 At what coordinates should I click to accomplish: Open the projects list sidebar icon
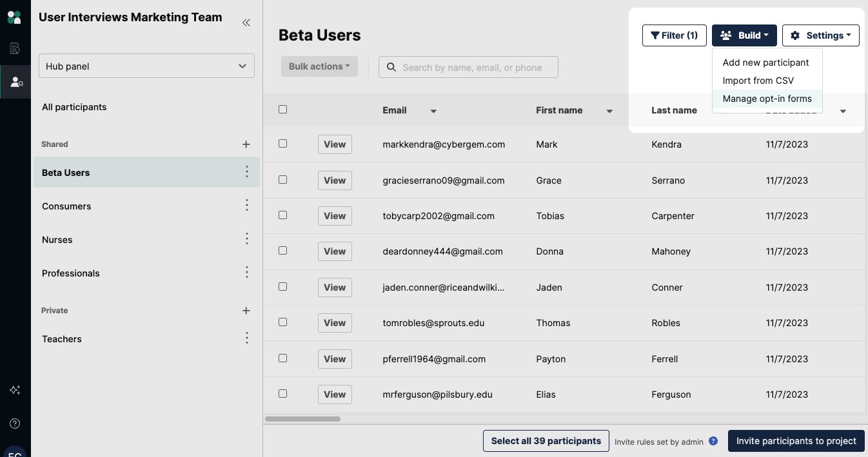coord(15,48)
